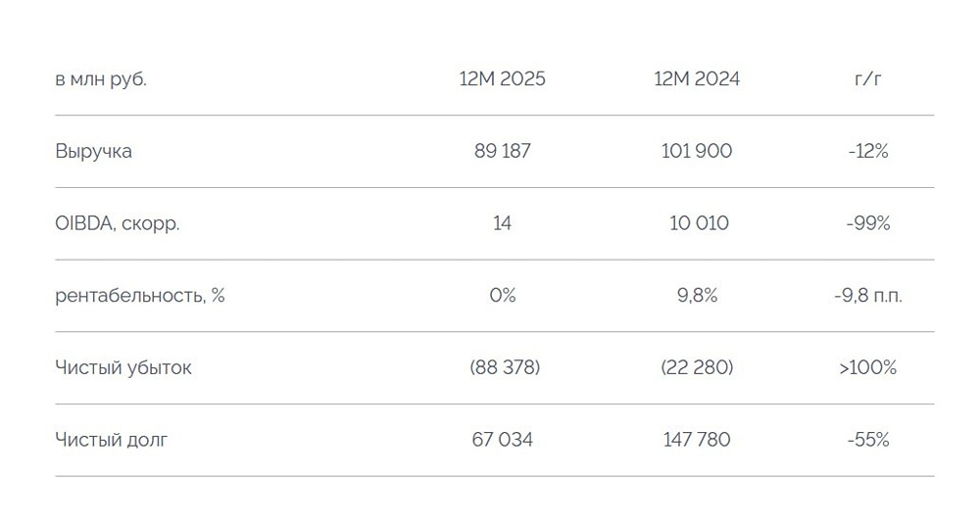
Task: Select the revenue value 89 187
Action: tap(502, 152)
